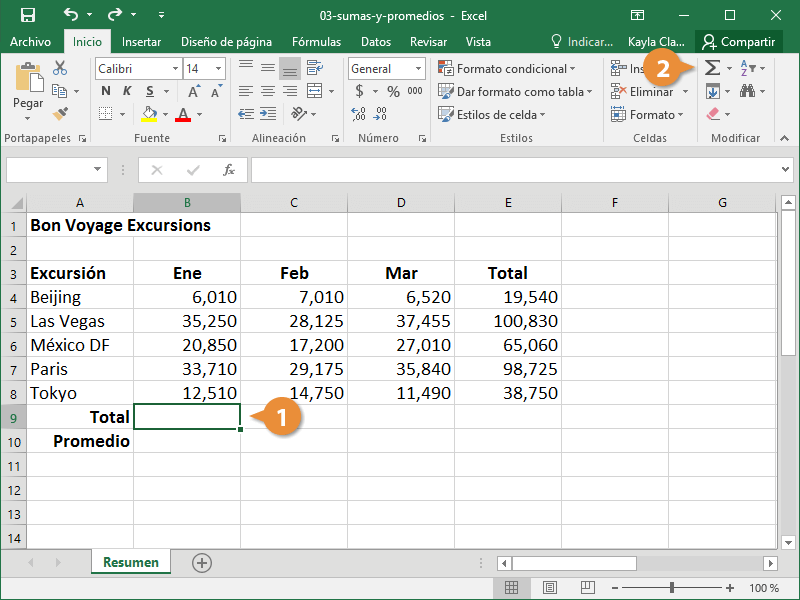The height and width of the screenshot is (600, 800).
Task: Toggle bold (N) formatting
Action: 106,92
